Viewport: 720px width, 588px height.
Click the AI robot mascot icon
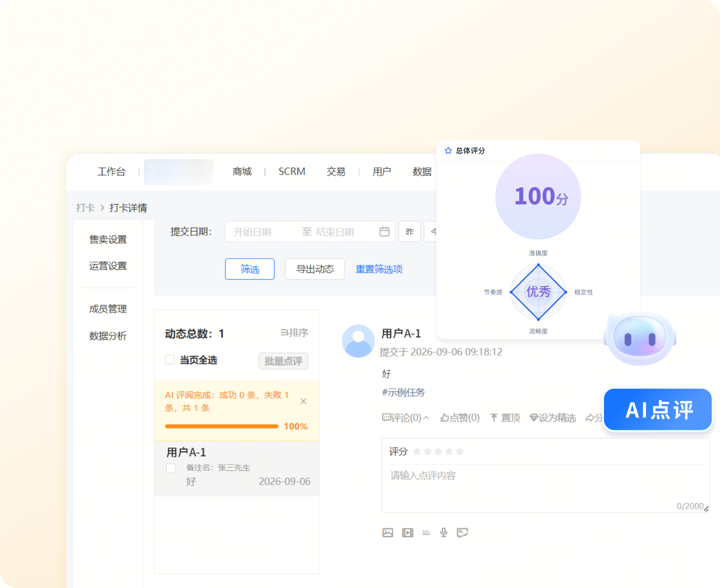click(640, 339)
